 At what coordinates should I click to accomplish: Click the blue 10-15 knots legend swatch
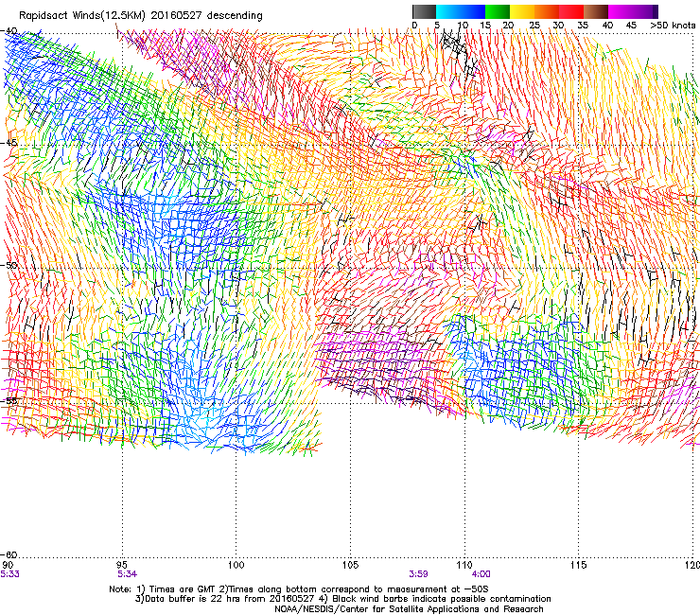473,11
